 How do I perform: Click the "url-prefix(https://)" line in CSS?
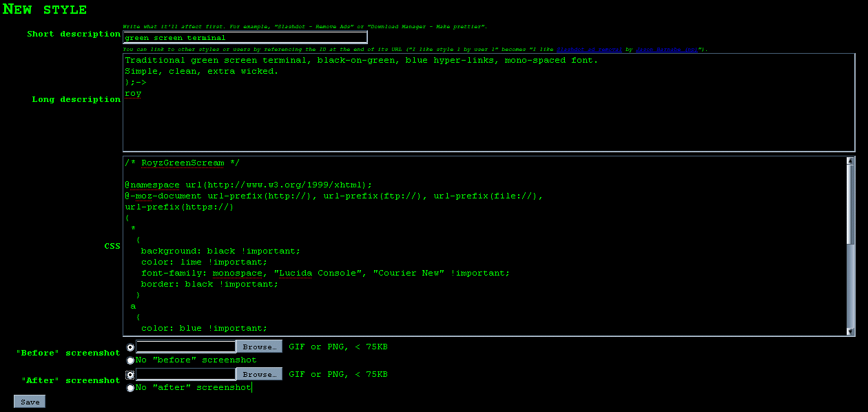click(x=180, y=207)
